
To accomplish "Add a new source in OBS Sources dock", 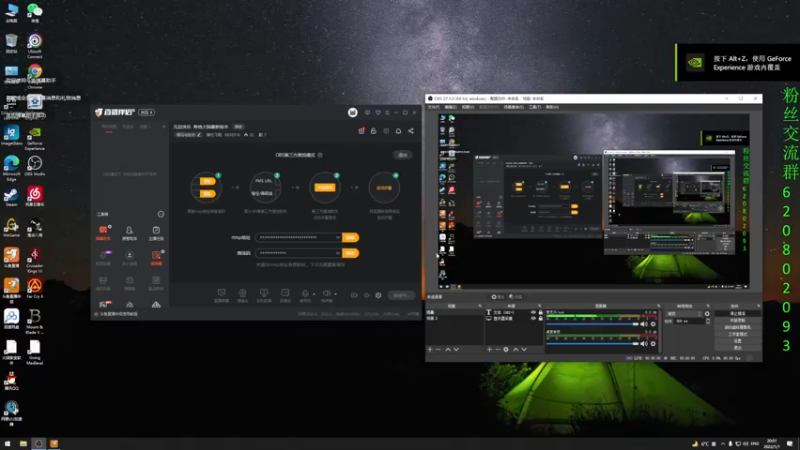I will coord(489,349).
